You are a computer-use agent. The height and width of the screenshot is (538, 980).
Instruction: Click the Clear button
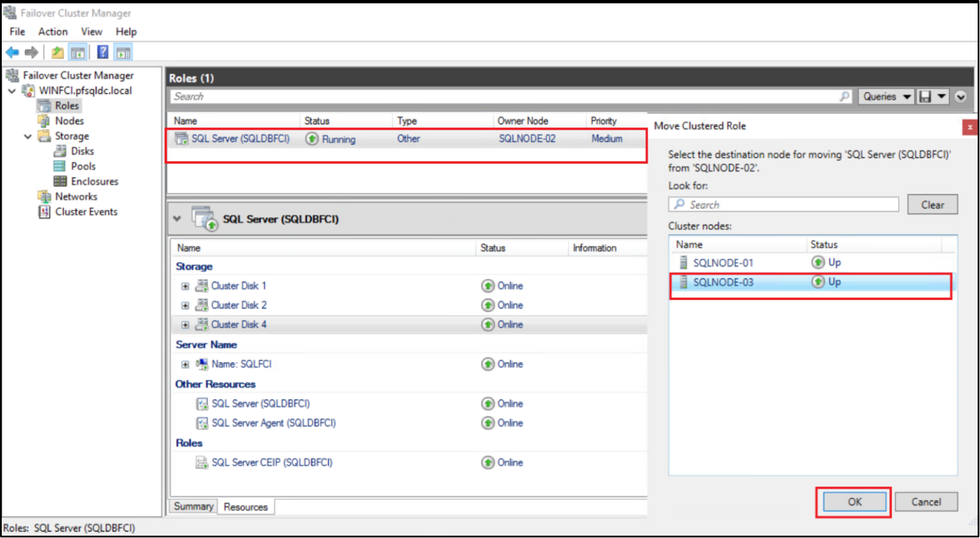point(932,205)
